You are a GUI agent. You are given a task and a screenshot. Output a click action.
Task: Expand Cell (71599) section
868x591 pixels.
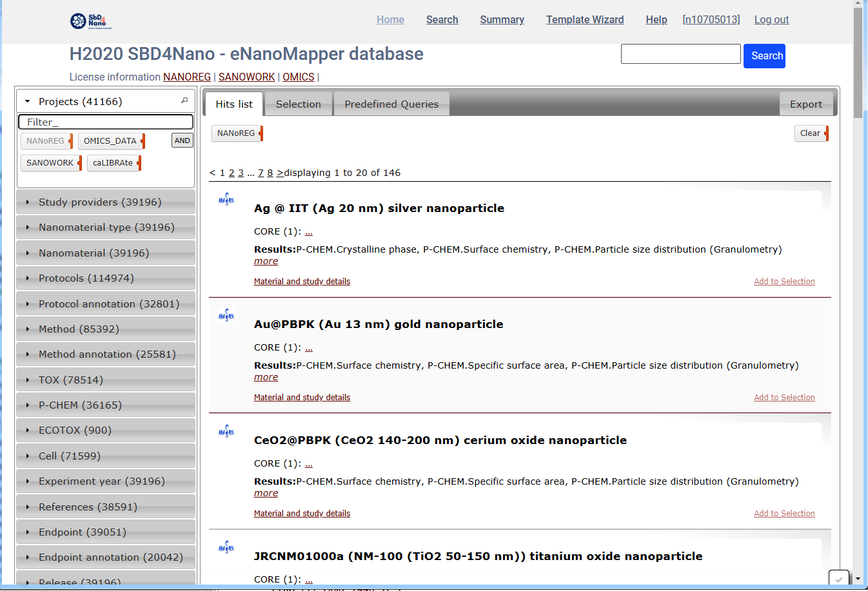coord(106,456)
